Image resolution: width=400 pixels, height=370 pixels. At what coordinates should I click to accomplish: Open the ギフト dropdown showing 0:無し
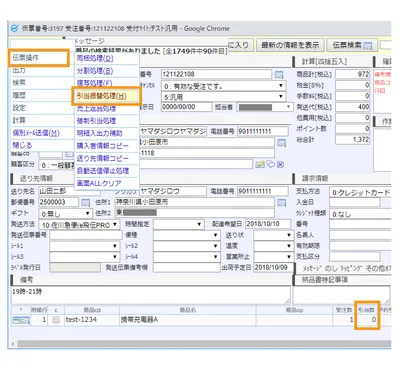click(65, 213)
